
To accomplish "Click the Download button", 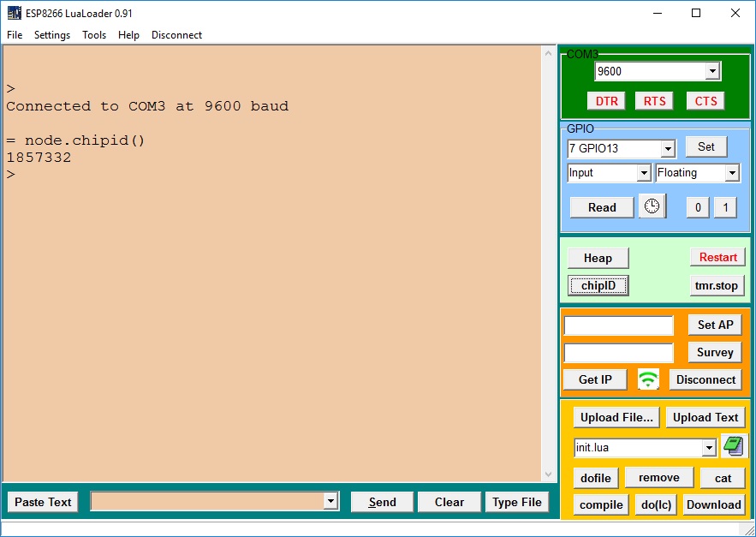I will tap(713, 504).
